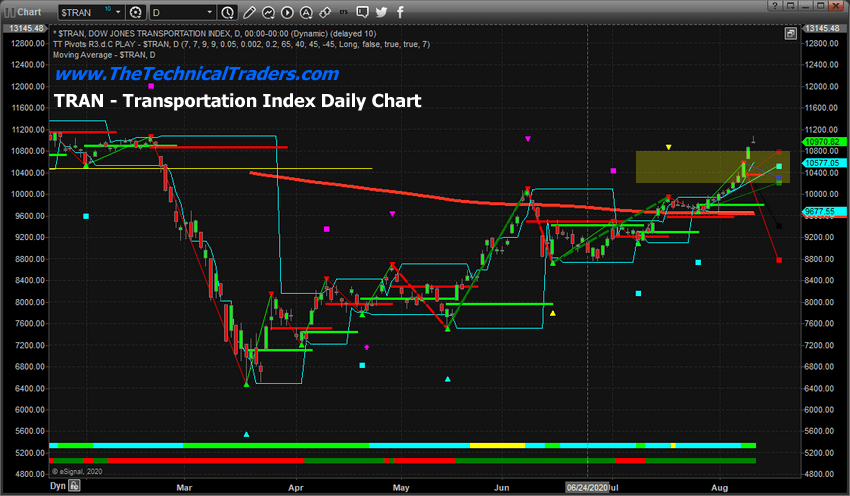Viewport: 850px width, 496px height.
Task: Click the question mark help button
Action: 775,5
